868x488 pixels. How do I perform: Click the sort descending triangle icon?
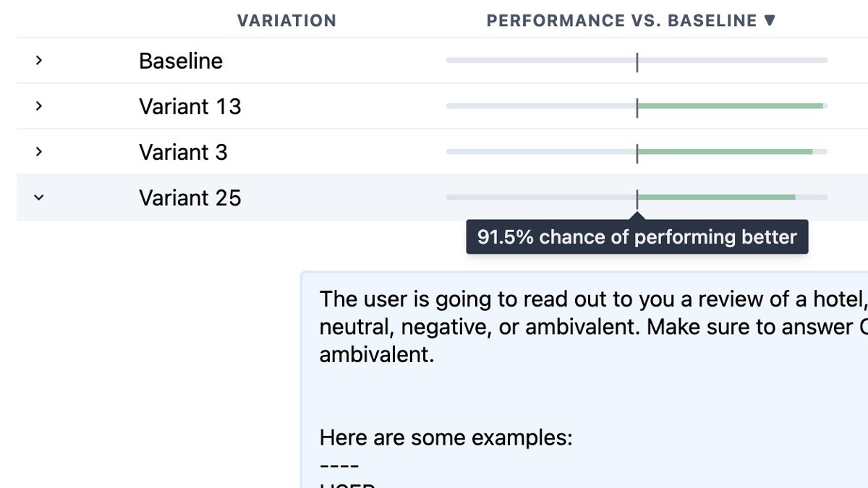(770, 21)
